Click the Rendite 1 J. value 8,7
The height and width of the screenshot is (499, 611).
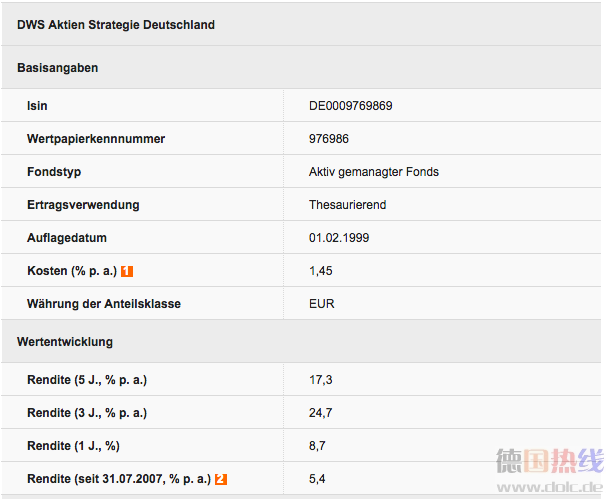pyautogui.click(x=317, y=446)
